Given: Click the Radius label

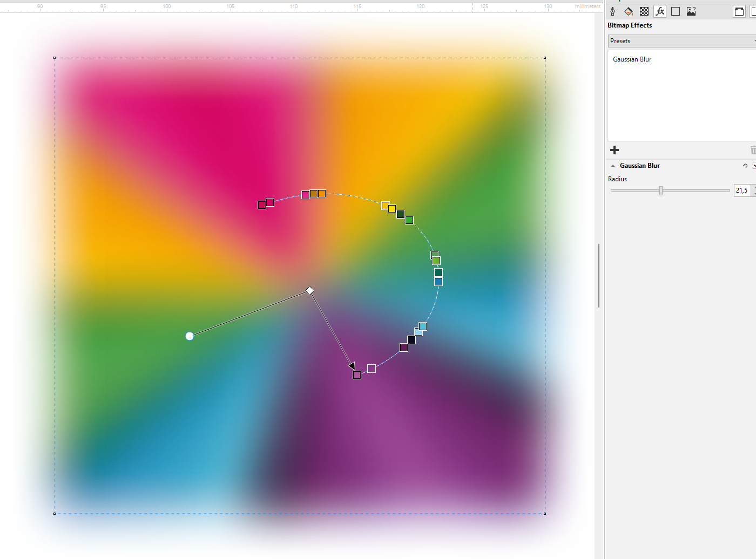Looking at the screenshot, I should [x=617, y=179].
